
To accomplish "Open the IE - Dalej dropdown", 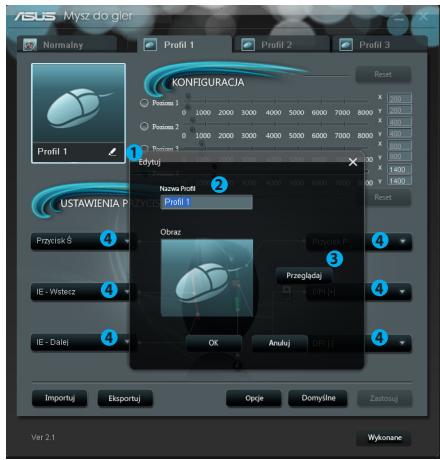I will [81, 342].
